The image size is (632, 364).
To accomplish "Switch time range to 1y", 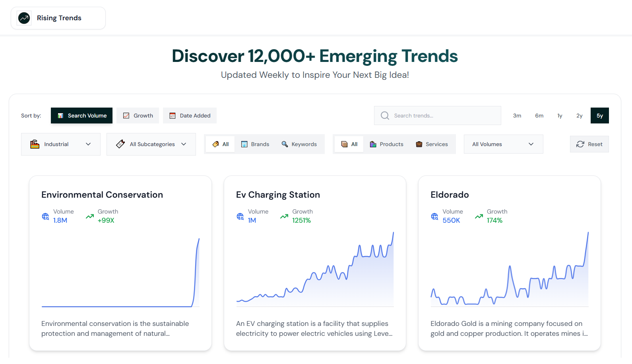I will click(560, 116).
